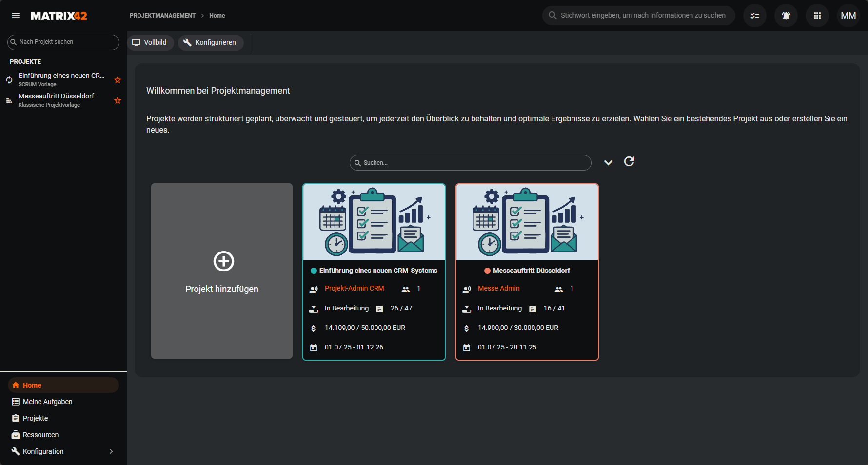Toggle favorite star for Einführung eines neuen CRM
The width and height of the screenshot is (868, 465).
(x=118, y=80)
